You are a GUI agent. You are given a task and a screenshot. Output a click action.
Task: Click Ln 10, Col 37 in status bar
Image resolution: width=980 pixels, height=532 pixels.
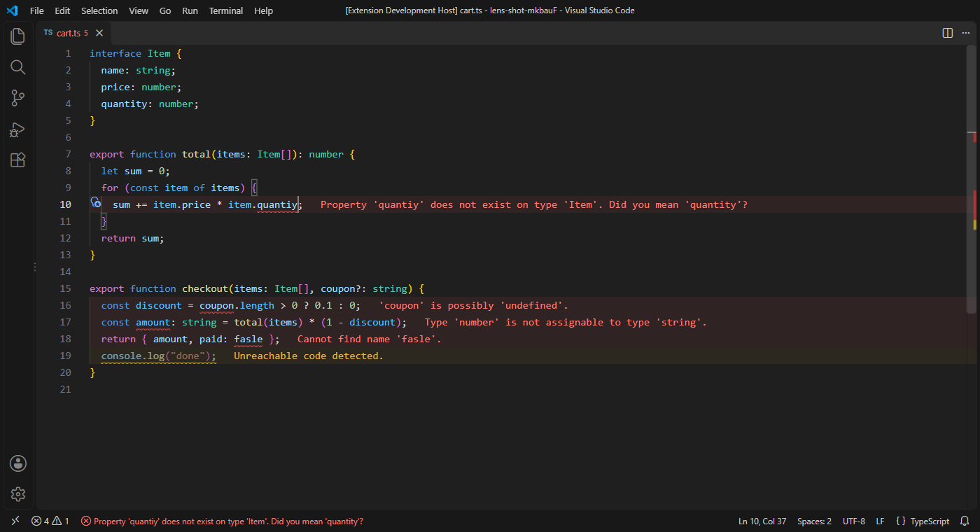(x=762, y=521)
